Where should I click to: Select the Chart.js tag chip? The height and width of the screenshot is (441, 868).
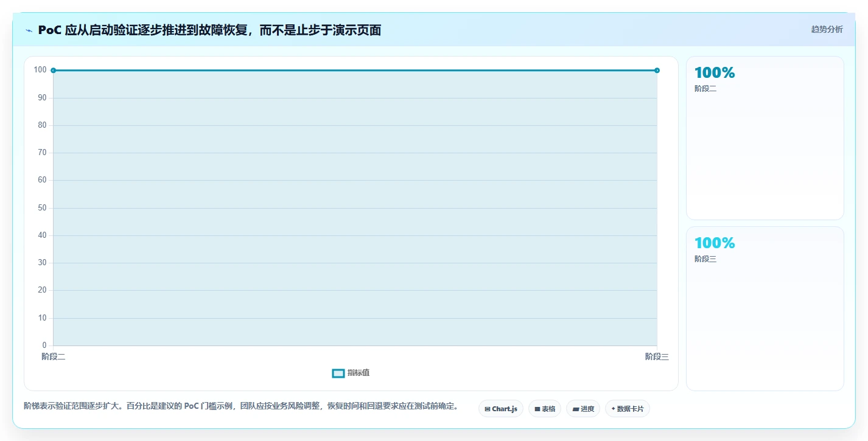[x=501, y=409]
